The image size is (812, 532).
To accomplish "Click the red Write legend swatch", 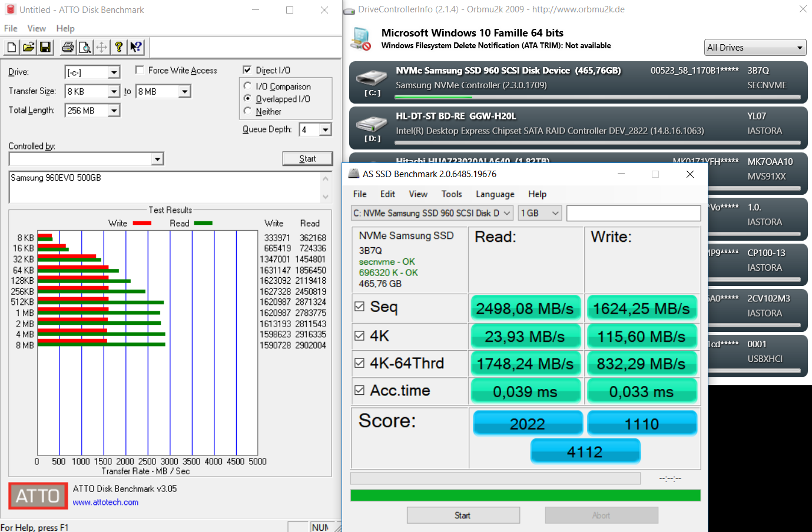I will (142, 223).
